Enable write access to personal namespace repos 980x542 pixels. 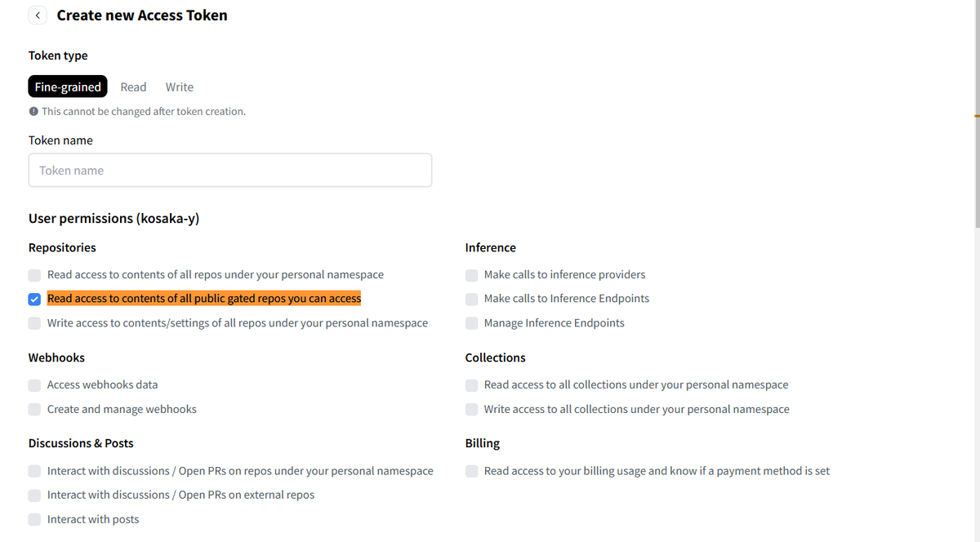pos(34,323)
